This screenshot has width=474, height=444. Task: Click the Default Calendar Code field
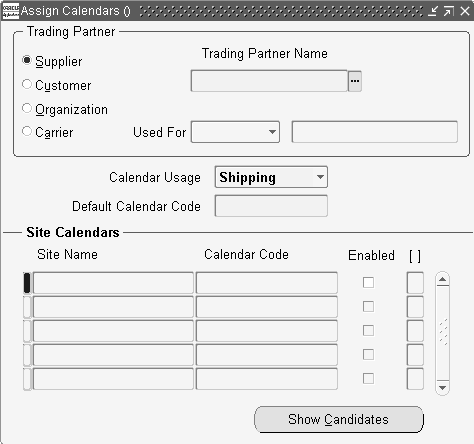pyautogui.click(x=271, y=206)
